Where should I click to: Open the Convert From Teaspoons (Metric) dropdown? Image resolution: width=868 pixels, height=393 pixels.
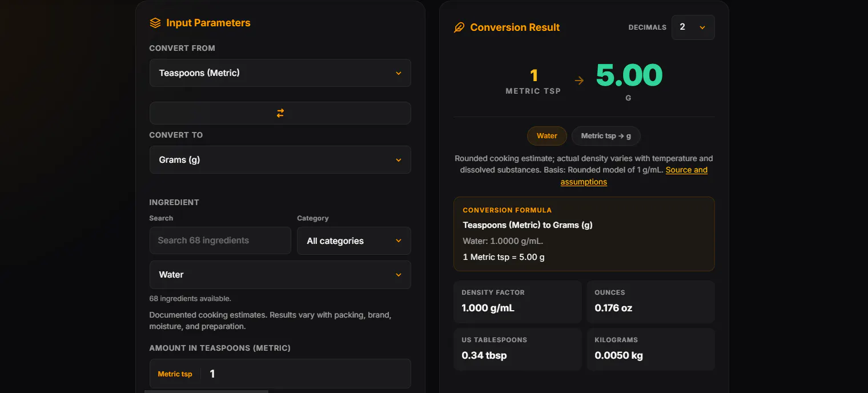point(280,73)
